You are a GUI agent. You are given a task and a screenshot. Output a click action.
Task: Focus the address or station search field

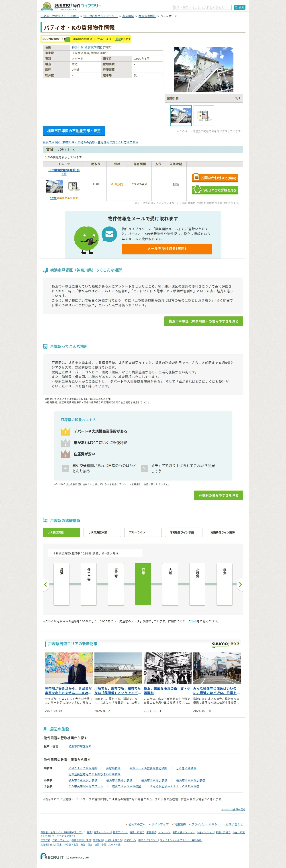coord(202,7)
